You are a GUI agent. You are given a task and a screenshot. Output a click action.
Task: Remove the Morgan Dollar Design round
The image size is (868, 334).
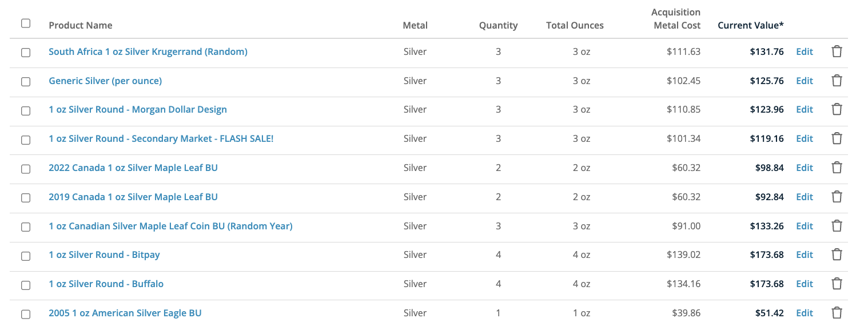coord(837,109)
